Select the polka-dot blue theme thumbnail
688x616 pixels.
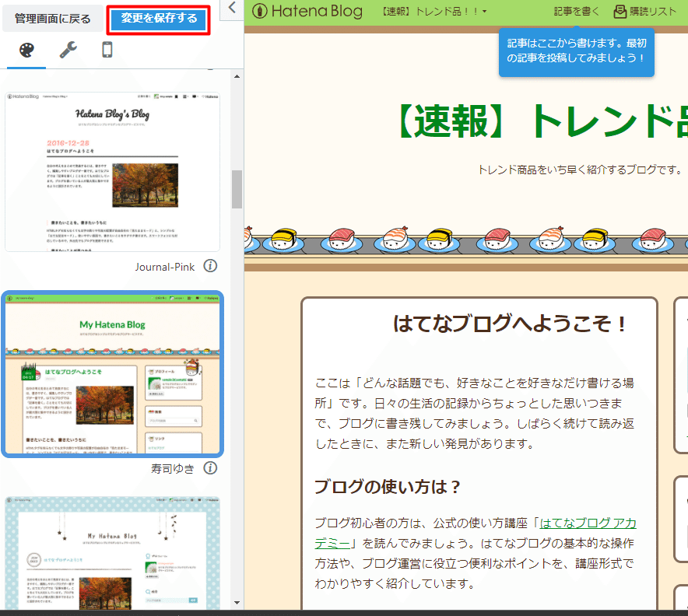coord(112,553)
